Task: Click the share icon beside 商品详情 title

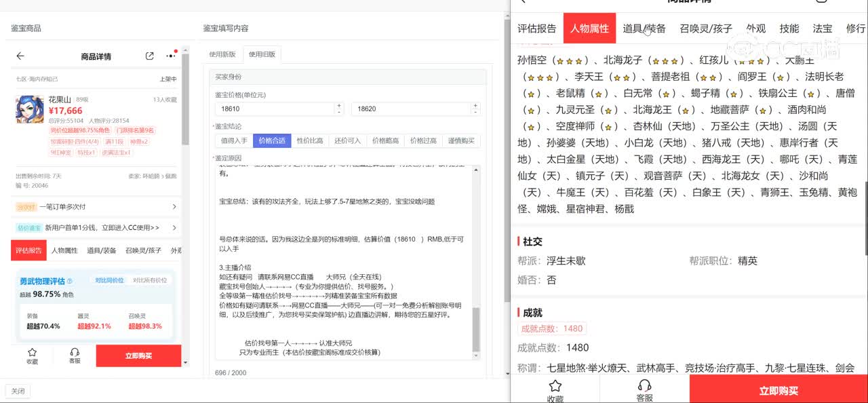Action: click(x=150, y=56)
